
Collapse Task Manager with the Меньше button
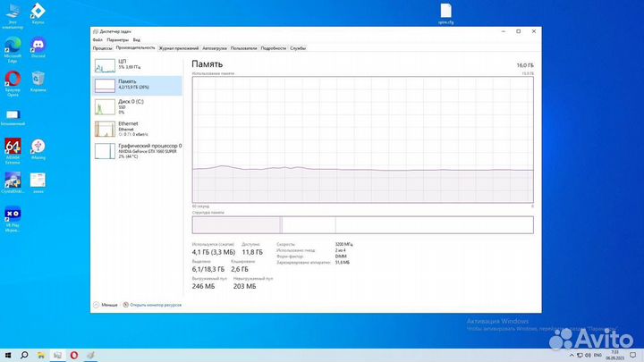coord(106,305)
